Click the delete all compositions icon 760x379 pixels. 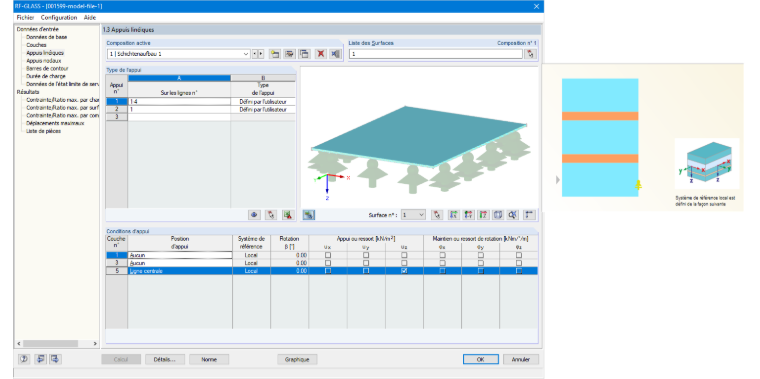335,54
